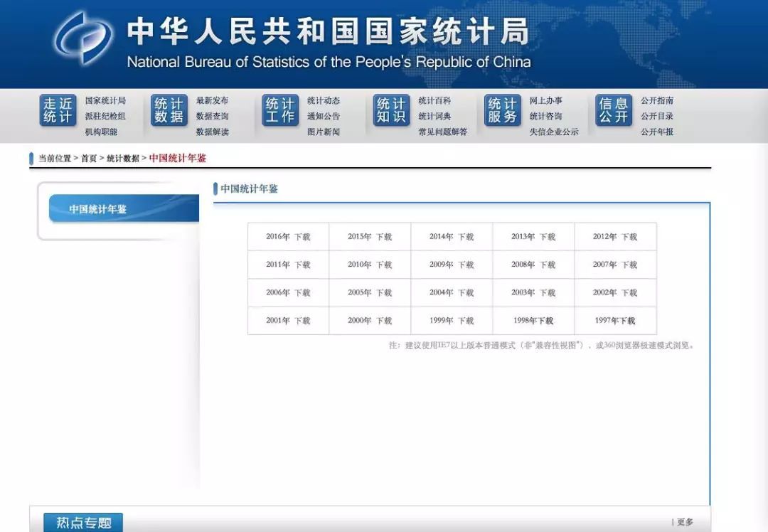768x532 pixels.
Task: Open 派驻纪检组 menu link
Action: [105, 116]
